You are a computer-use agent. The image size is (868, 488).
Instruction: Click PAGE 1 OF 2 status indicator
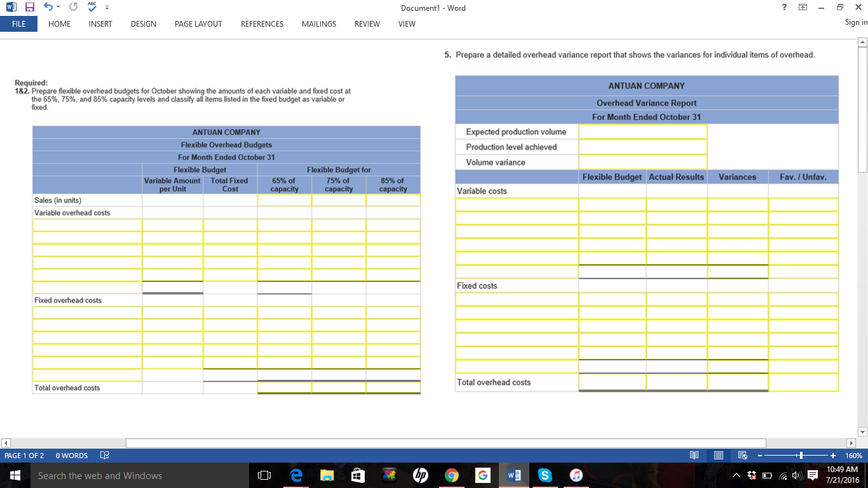(x=24, y=456)
